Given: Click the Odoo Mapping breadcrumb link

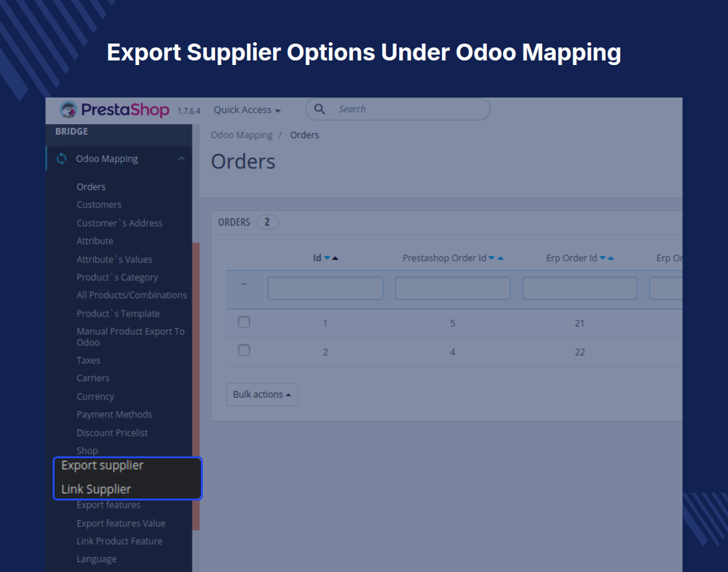Looking at the screenshot, I should tap(241, 135).
